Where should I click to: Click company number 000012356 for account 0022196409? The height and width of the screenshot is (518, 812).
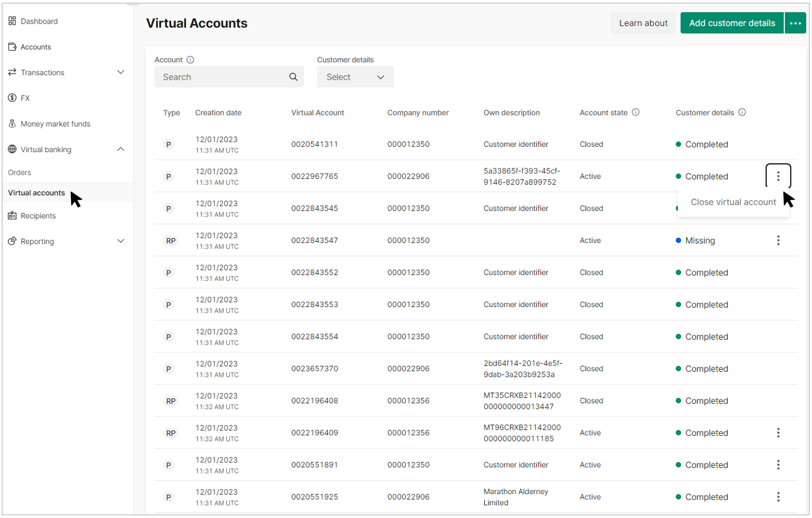(408, 433)
